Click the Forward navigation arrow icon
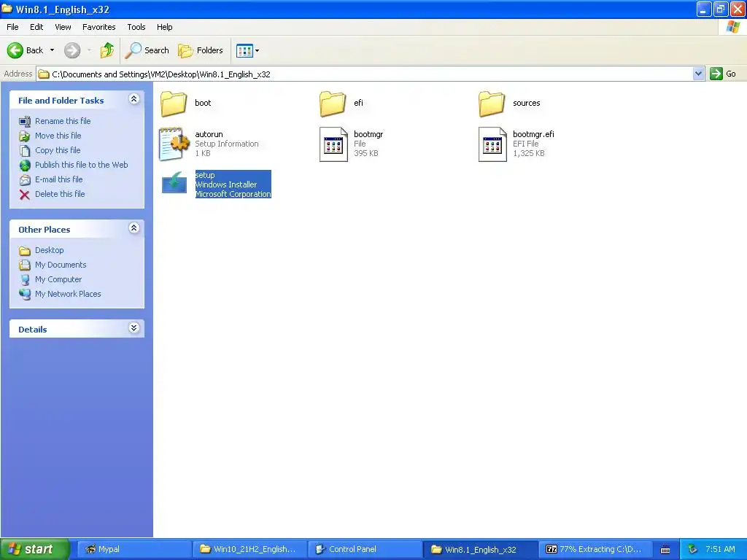This screenshot has height=560, width=747. (72, 50)
